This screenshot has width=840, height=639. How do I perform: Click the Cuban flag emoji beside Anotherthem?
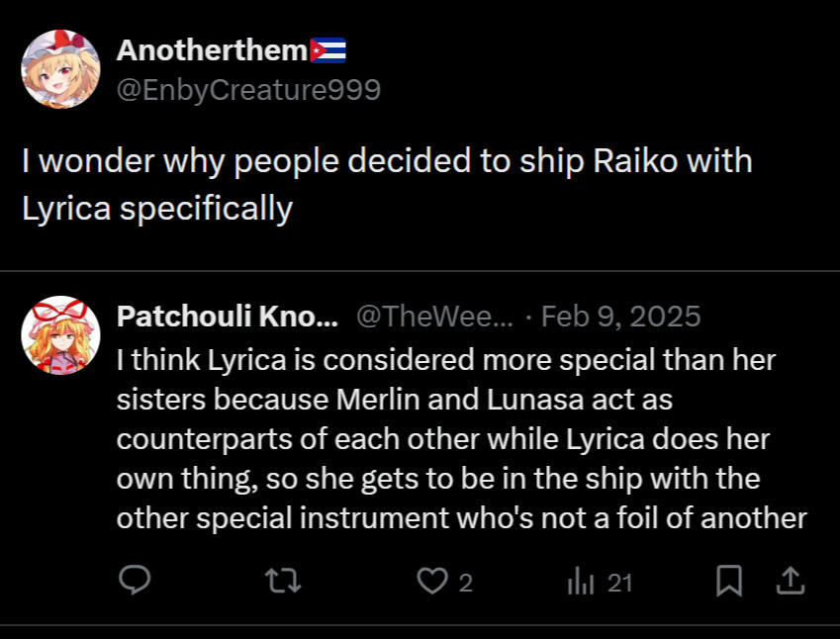[x=327, y=50]
